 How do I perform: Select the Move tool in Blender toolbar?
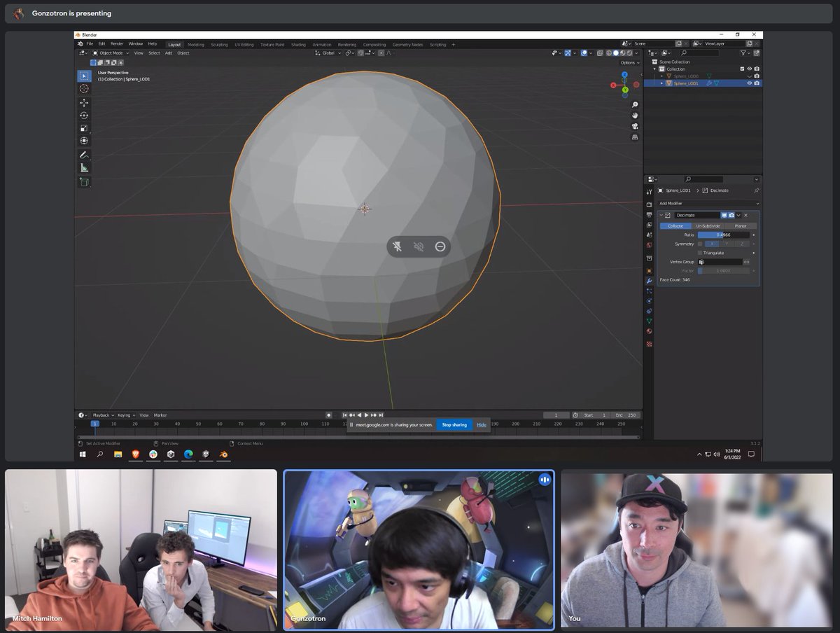[x=84, y=103]
